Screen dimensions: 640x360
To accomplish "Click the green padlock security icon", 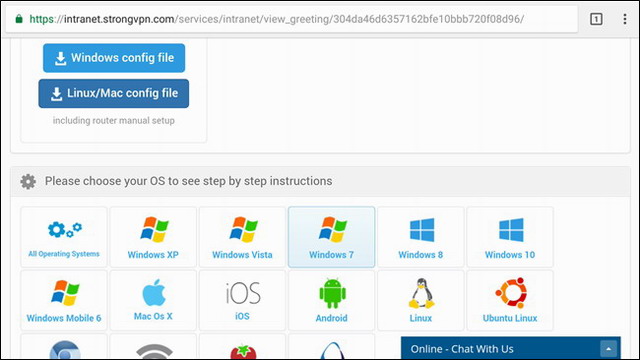I will click(x=19, y=19).
